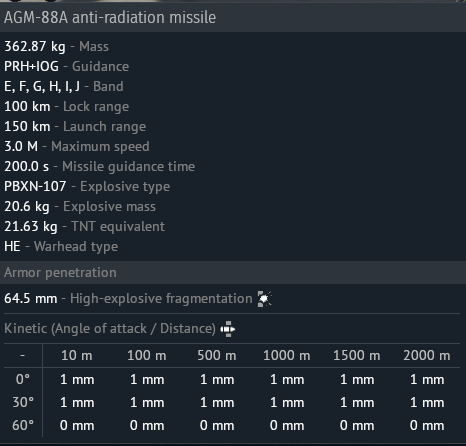This screenshot has width=466, height=446.
Task: Select the 150 km Launch range row
Action: (75, 127)
